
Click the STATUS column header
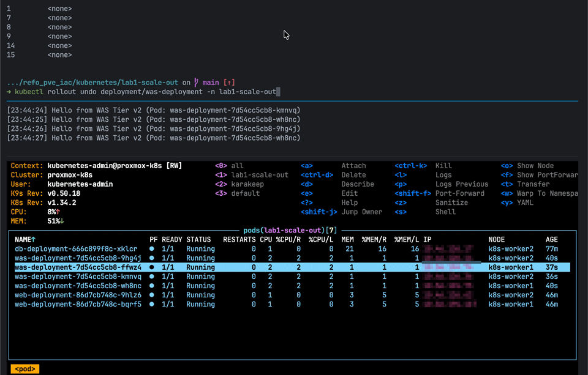198,240
